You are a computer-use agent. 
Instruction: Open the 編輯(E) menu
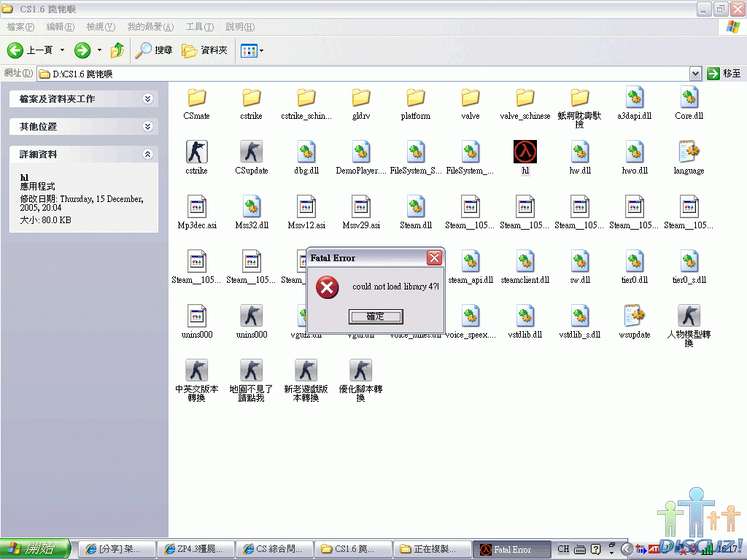click(60, 27)
